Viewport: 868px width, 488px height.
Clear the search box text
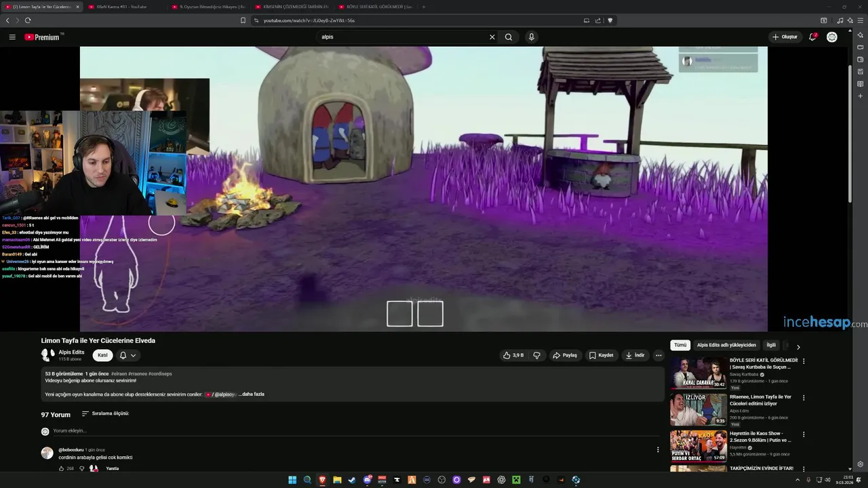[492, 37]
